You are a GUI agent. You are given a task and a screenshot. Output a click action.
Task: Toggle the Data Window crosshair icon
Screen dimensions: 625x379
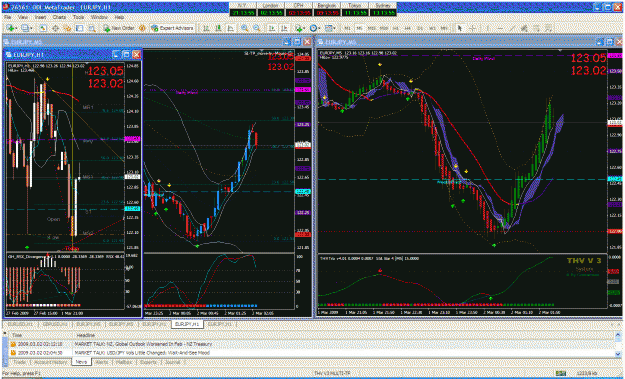point(55,28)
